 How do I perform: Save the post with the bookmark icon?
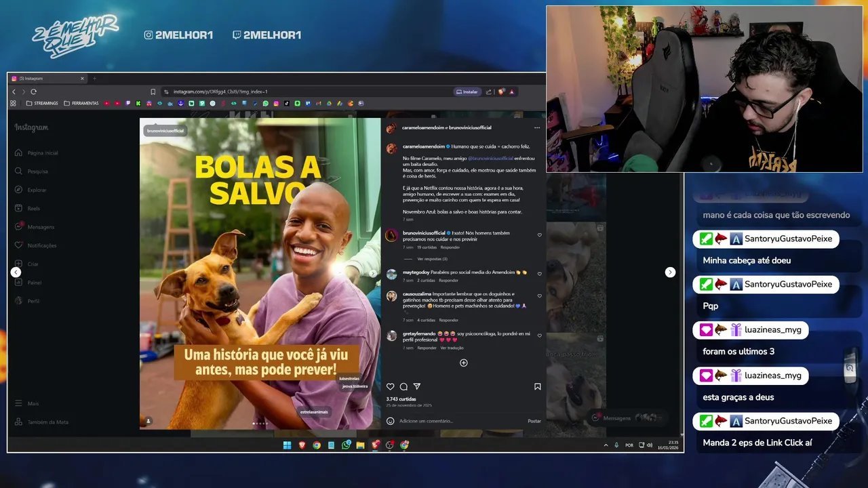click(x=537, y=386)
